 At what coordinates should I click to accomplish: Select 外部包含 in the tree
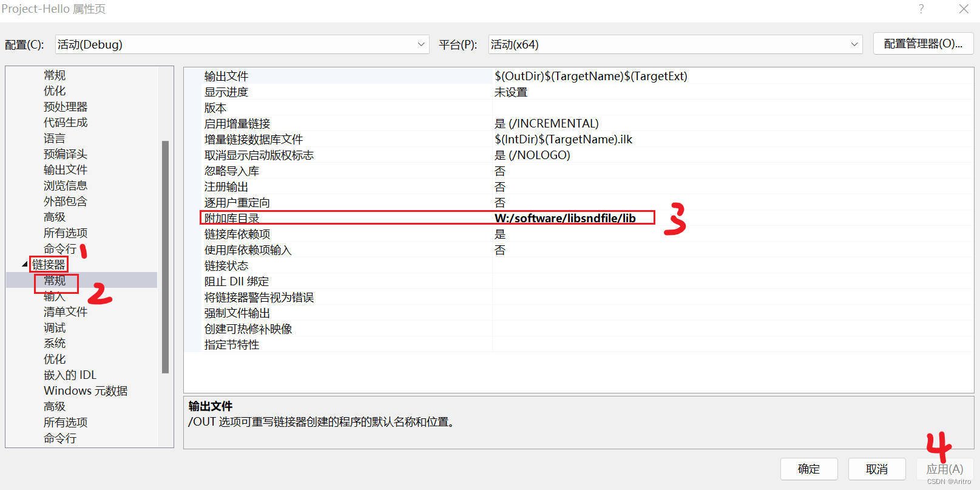[x=66, y=202]
